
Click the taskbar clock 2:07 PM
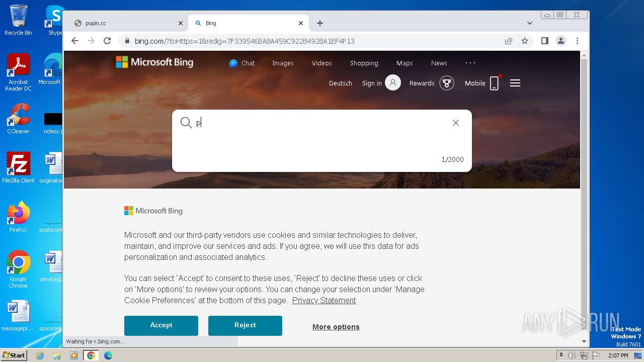click(618, 355)
